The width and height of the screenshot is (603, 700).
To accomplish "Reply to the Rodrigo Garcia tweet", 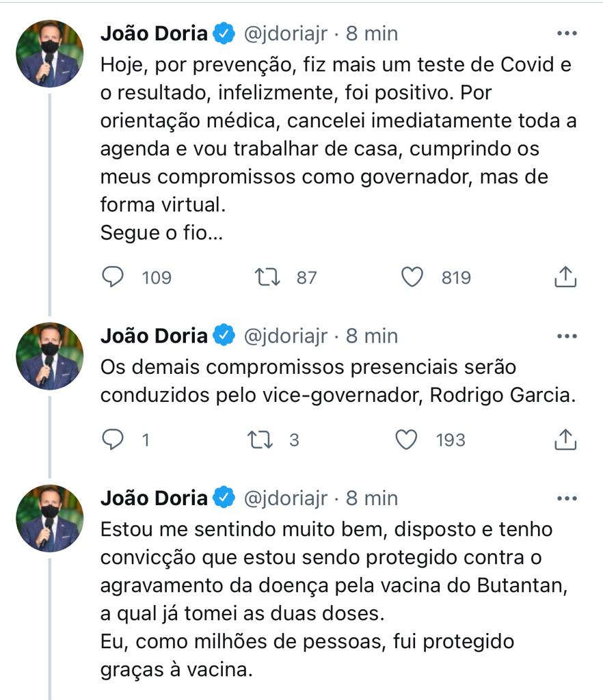I will 113,440.
